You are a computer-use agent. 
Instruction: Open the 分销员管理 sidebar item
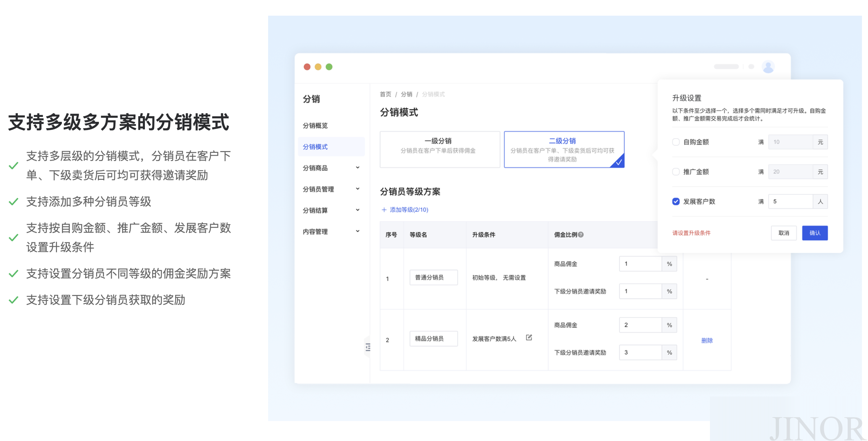click(318, 189)
